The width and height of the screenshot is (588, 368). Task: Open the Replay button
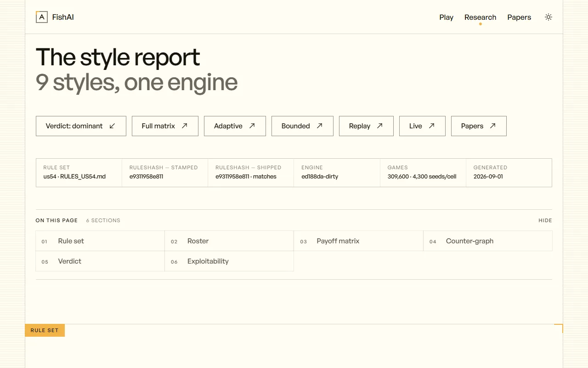pyautogui.click(x=366, y=126)
